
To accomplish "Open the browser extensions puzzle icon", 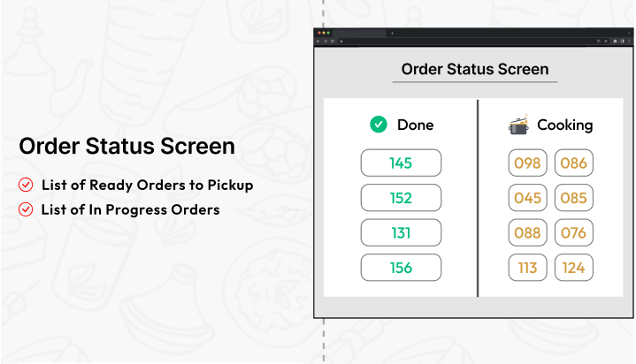I will (615, 41).
